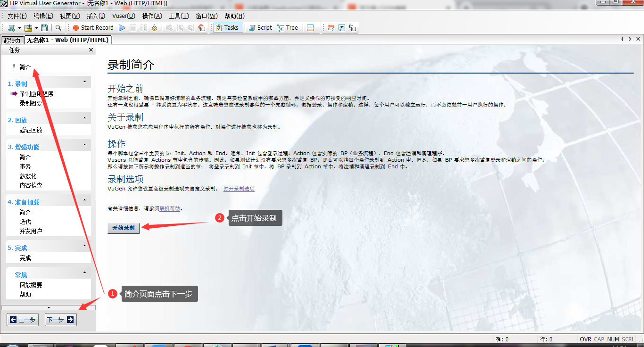Switch to Script view in toolbar

[260, 28]
